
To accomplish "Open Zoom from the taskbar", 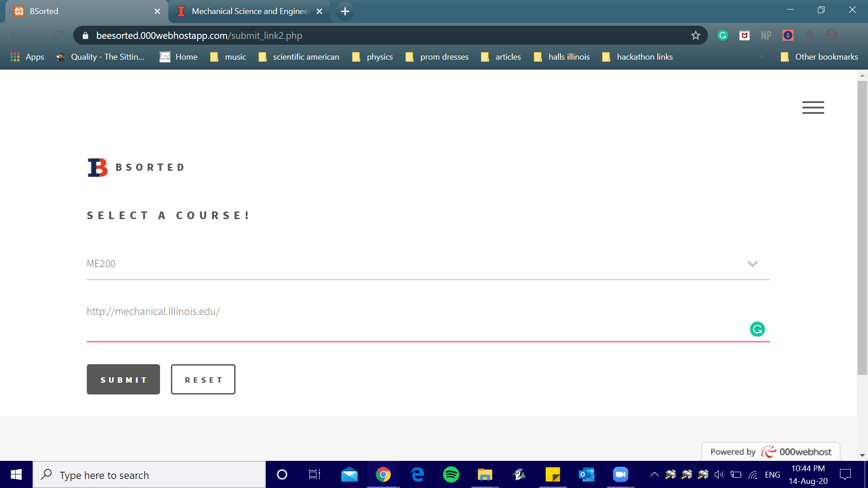I will (620, 474).
